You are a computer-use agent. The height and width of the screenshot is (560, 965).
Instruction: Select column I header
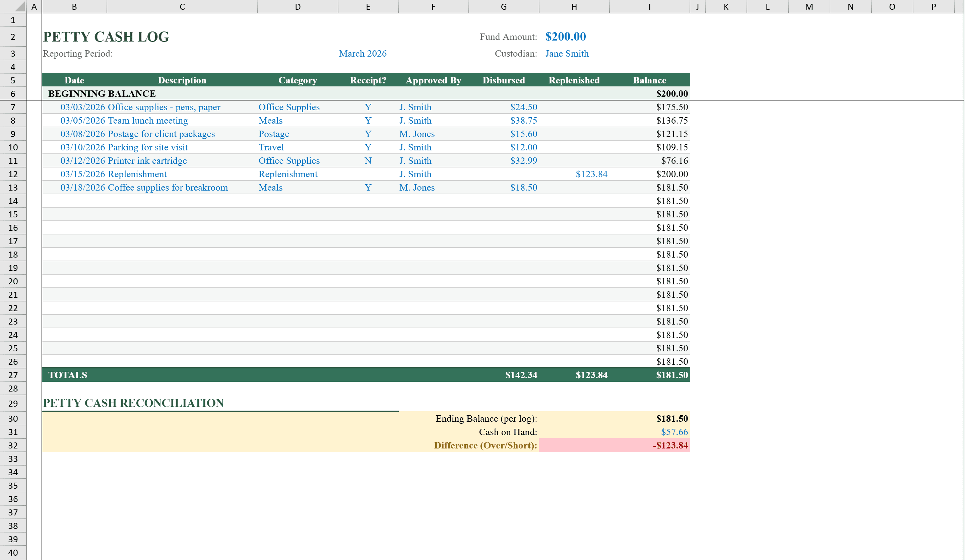click(649, 6)
